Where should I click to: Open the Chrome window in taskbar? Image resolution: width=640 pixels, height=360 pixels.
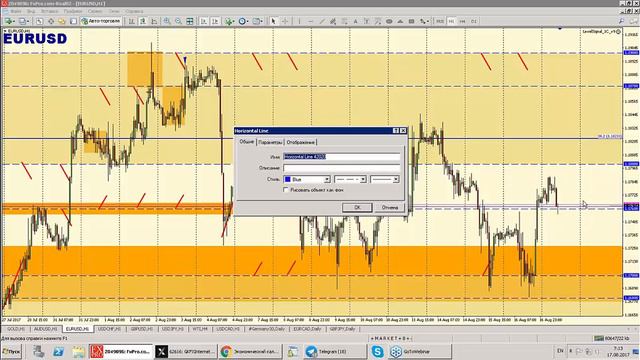[250, 351]
